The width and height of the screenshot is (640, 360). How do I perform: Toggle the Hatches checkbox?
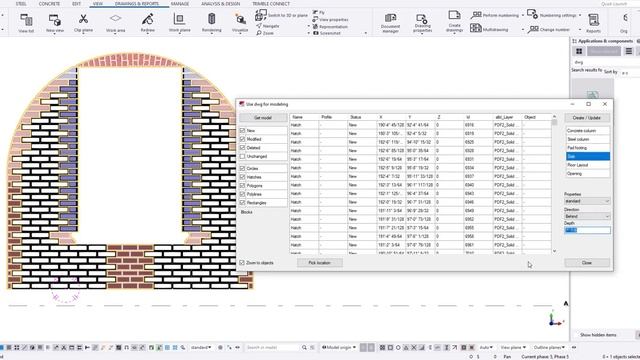(x=242, y=177)
